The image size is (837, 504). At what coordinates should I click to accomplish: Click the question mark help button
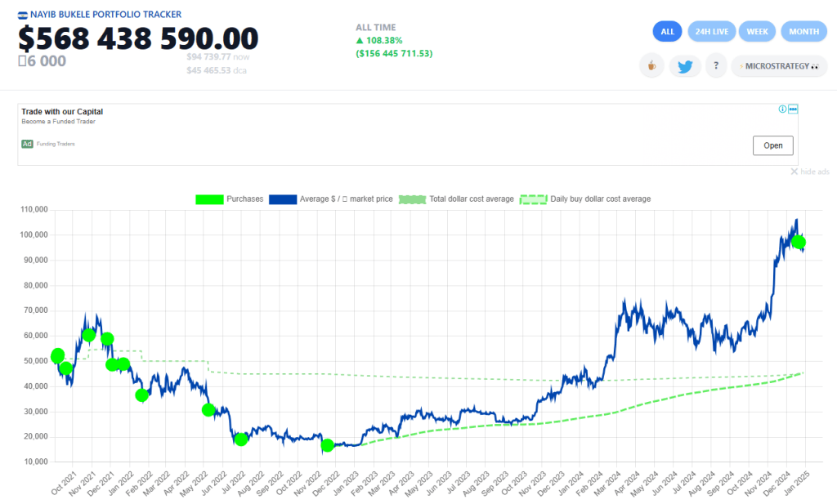pyautogui.click(x=716, y=66)
